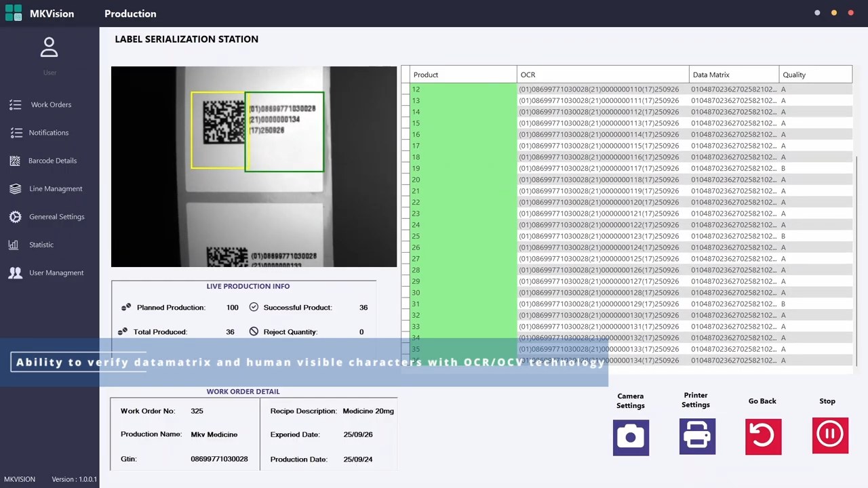Click the red Stop pause icon
This screenshot has height=488, width=868.
click(830, 435)
